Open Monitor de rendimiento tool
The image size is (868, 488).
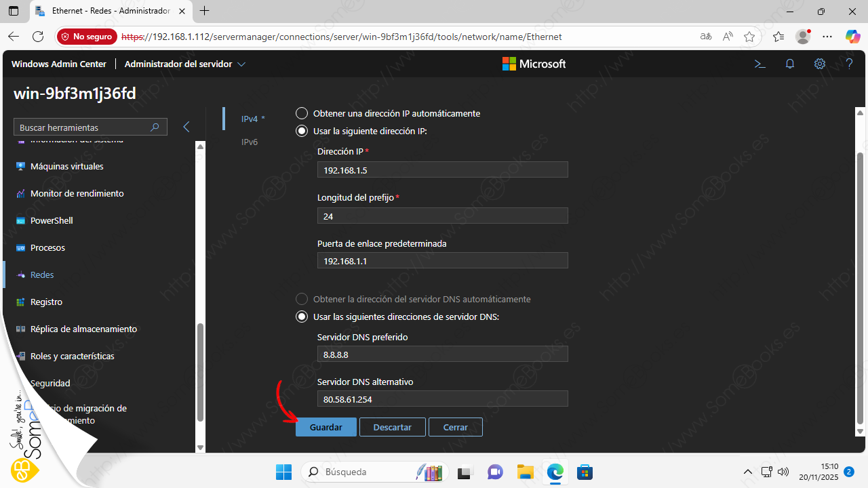click(77, 193)
